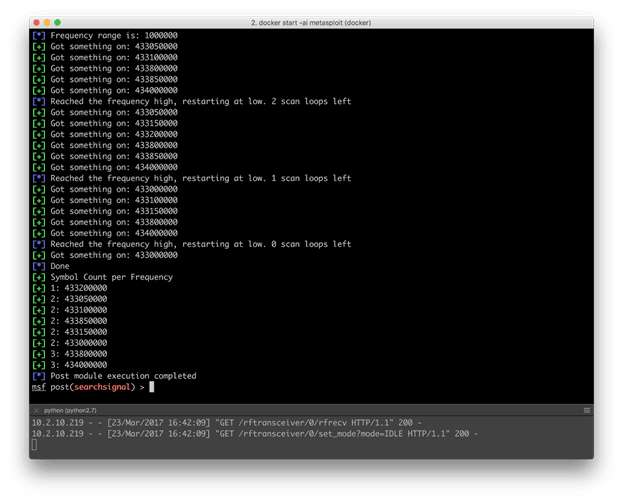Click the Post module execution completed line
Image resolution: width=623 pixels, height=501 pixels.
[x=122, y=375]
